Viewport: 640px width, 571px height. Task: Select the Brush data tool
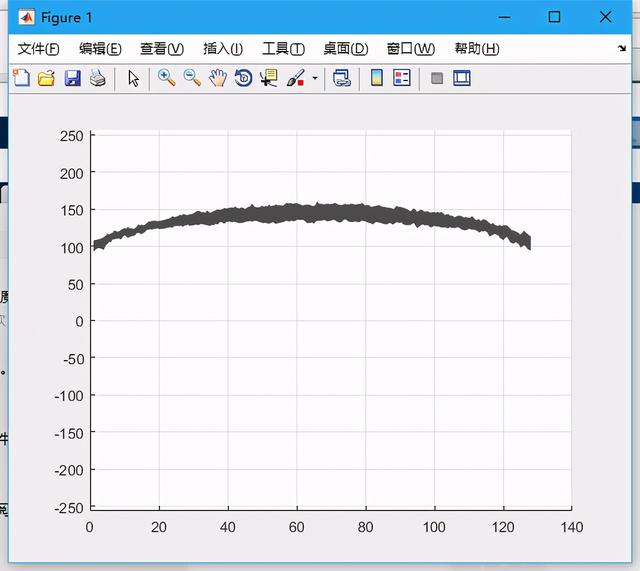coord(296,78)
